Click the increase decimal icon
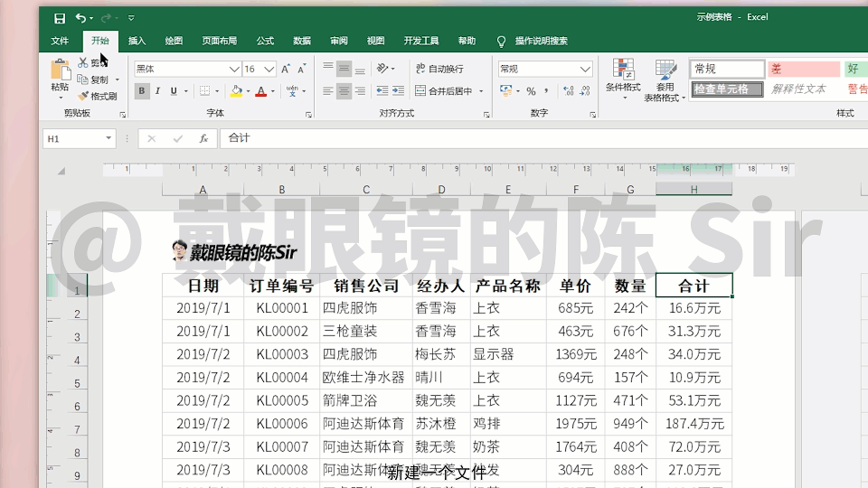Image resolution: width=868 pixels, height=488 pixels. 569,90
